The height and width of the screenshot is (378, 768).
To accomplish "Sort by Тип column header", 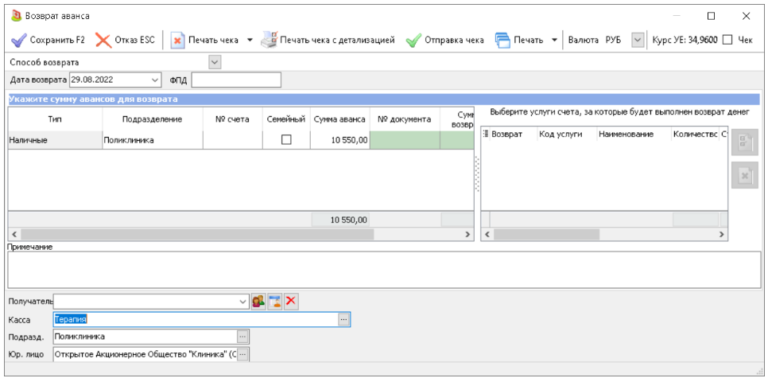I will [x=55, y=119].
